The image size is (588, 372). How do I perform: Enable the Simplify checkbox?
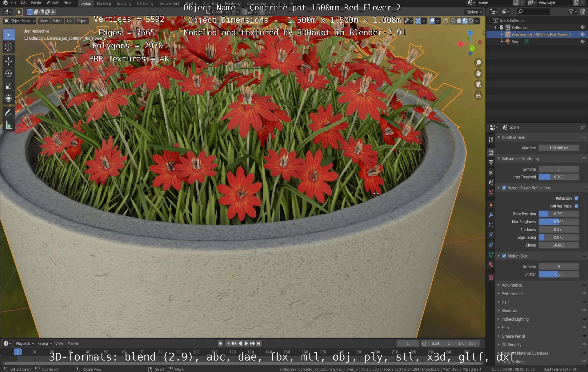point(504,345)
